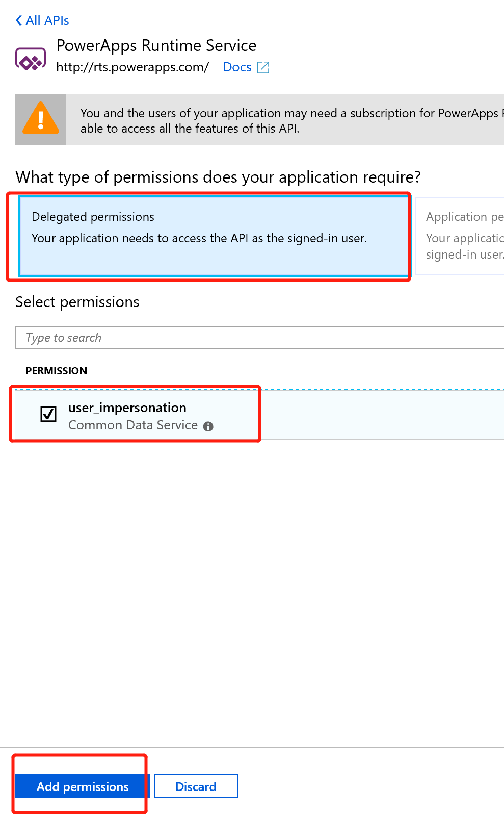The width and height of the screenshot is (504, 815).
Task: Click the Add permissions button
Action: (83, 786)
